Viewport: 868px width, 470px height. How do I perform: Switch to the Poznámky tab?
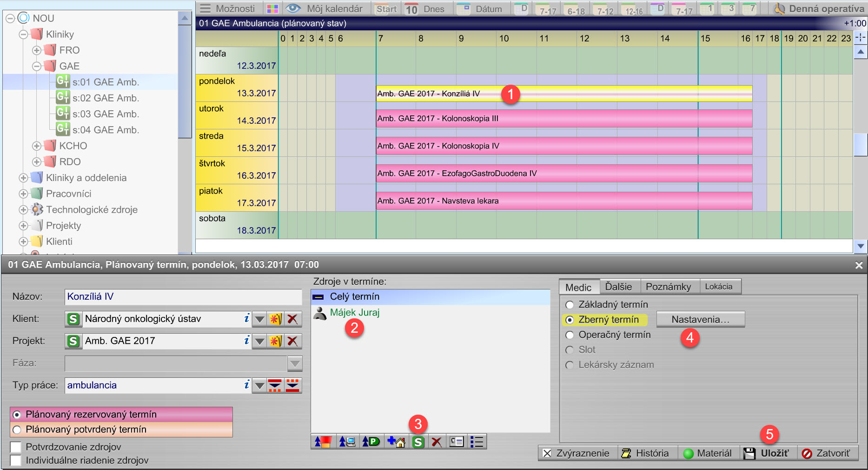coord(668,287)
